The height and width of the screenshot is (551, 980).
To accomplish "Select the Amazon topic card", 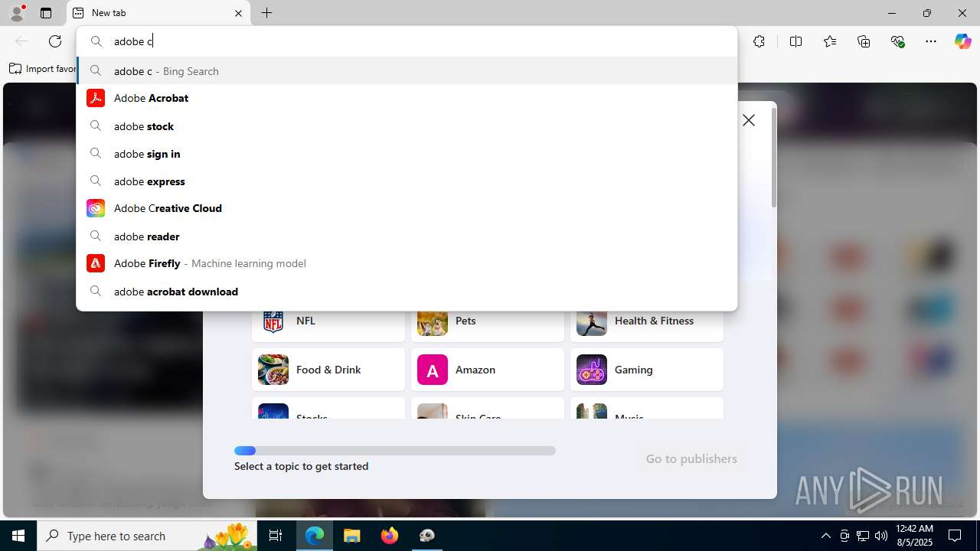I will point(488,370).
